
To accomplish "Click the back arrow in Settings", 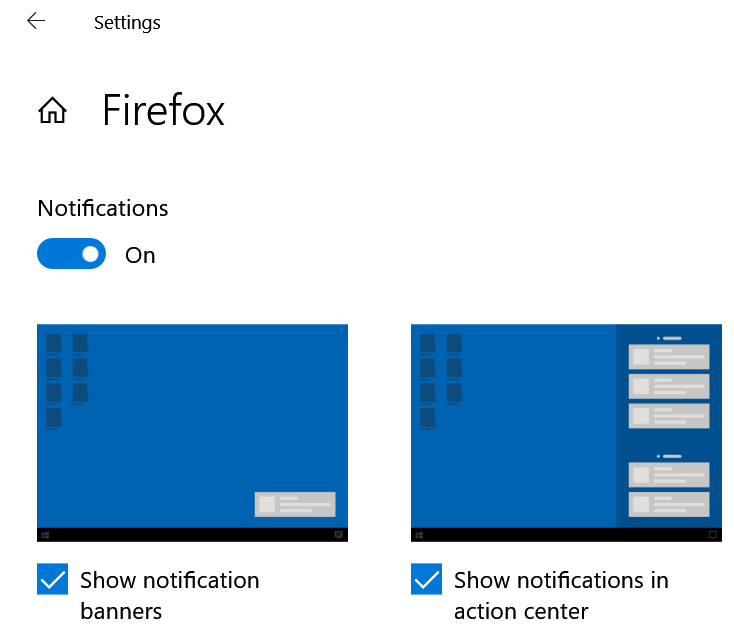I will coord(36,21).
